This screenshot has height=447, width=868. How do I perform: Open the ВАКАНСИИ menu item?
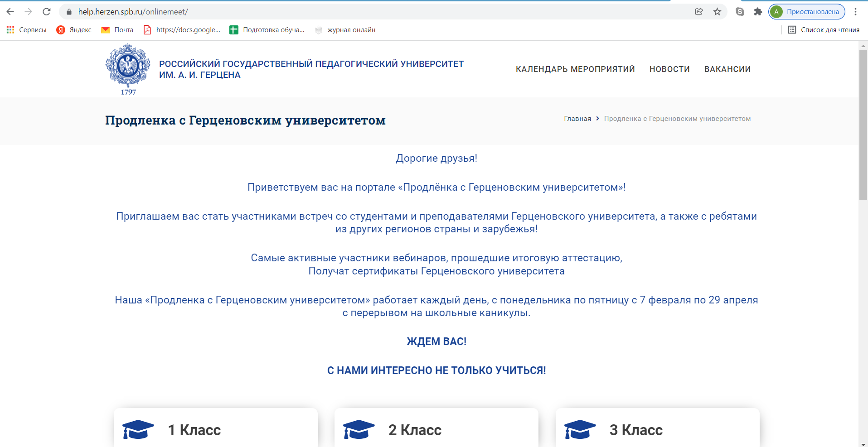(x=727, y=69)
